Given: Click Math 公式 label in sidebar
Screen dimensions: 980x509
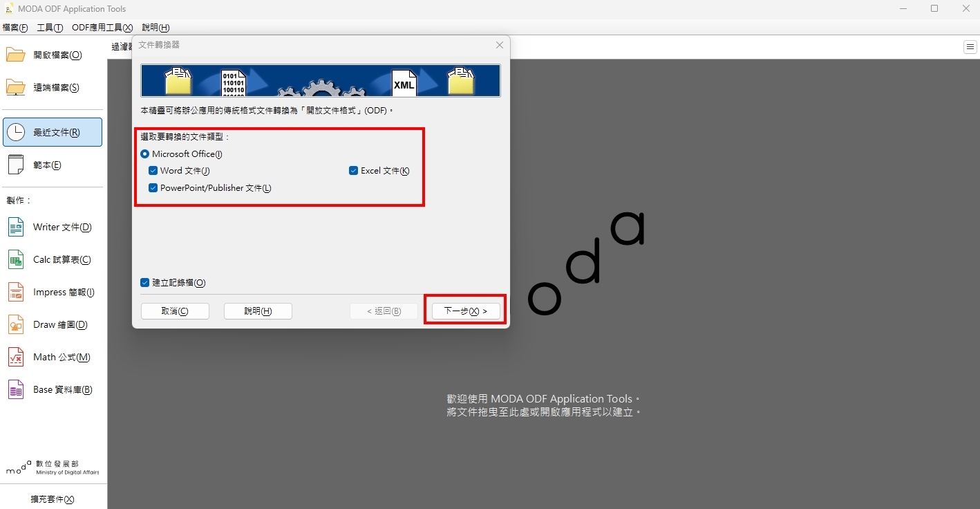Looking at the screenshot, I should (x=62, y=358).
